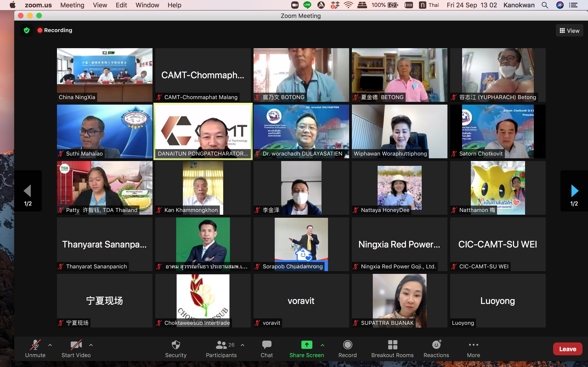Image resolution: width=588 pixels, height=367 pixels.
Task: Open the View layout button
Action: point(569,31)
